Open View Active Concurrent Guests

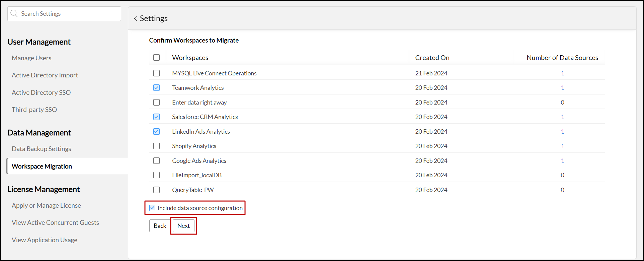[x=55, y=222]
